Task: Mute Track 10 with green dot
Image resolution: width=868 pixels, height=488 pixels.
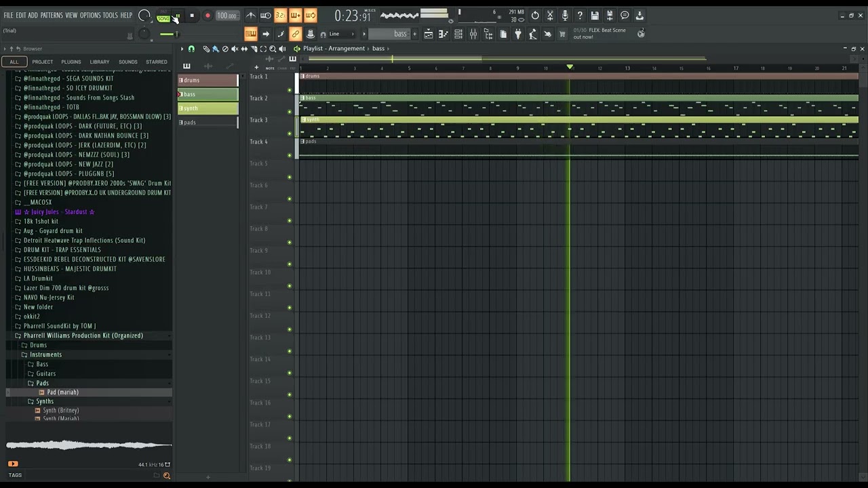Action: 290,286
